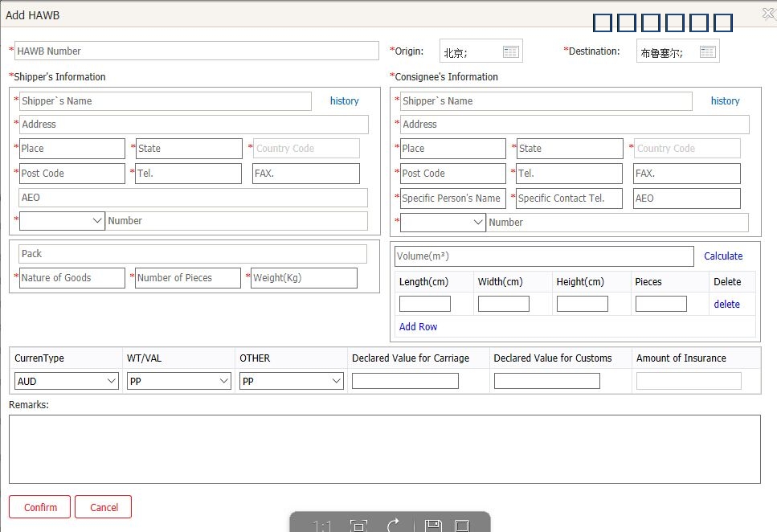Open the Destination lookup table icon

[x=707, y=52]
